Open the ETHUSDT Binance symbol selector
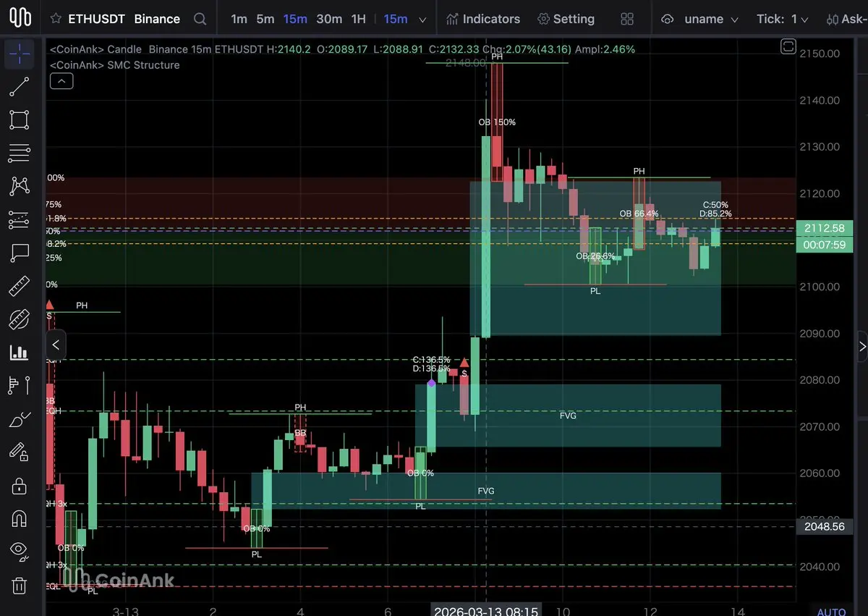Screen dimensions: 868x616 (124, 19)
